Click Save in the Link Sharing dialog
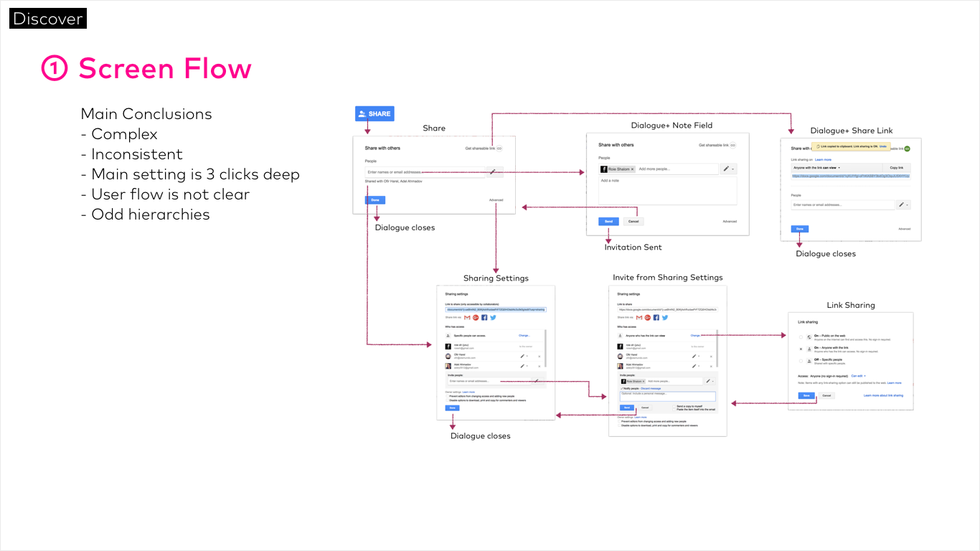Image resolution: width=980 pixels, height=551 pixels. pos(806,395)
